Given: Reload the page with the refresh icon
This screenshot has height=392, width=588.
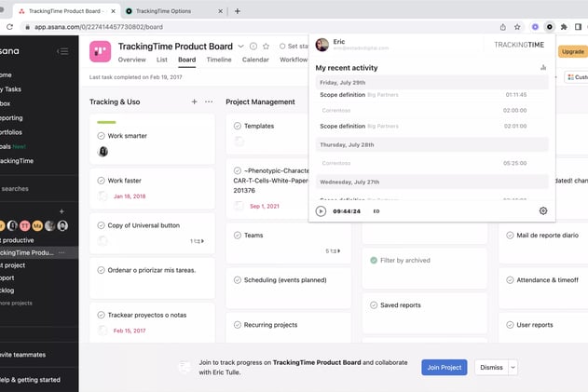Looking at the screenshot, I should pyautogui.click(x=9, y=27).
